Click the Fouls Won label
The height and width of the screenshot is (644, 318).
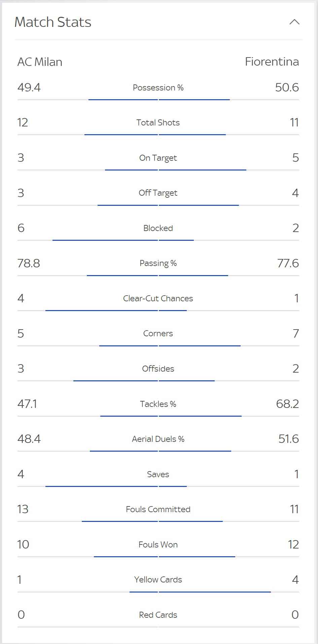(158, 545)
